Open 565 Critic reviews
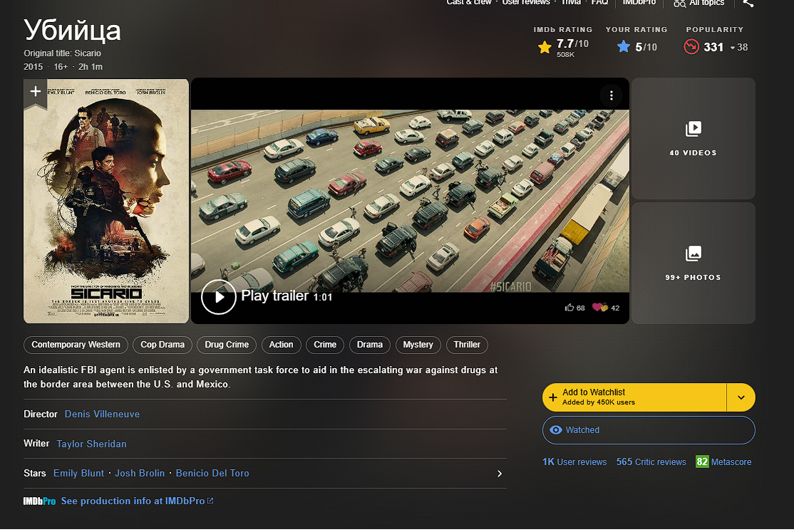The image size is (794, 532). pos(651,462)
